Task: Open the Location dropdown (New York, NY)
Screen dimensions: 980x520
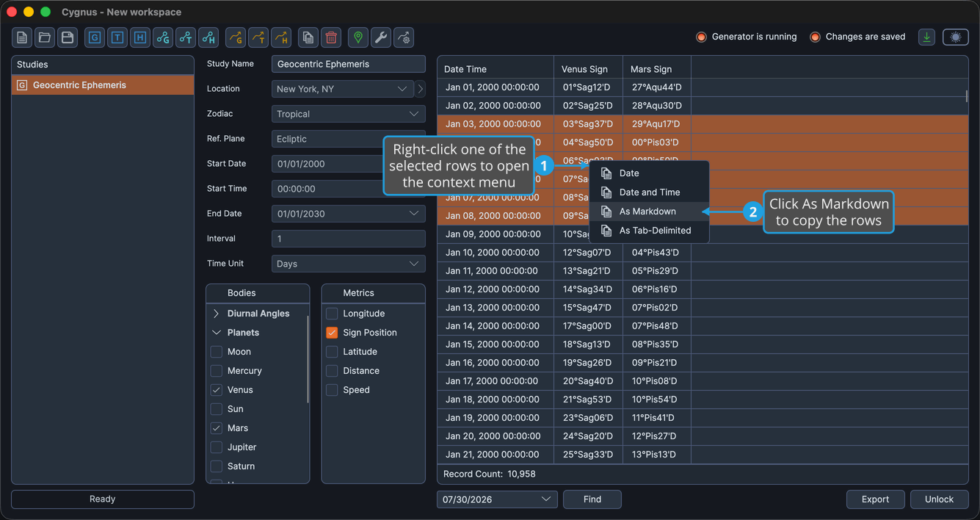Action: (343, 89)
